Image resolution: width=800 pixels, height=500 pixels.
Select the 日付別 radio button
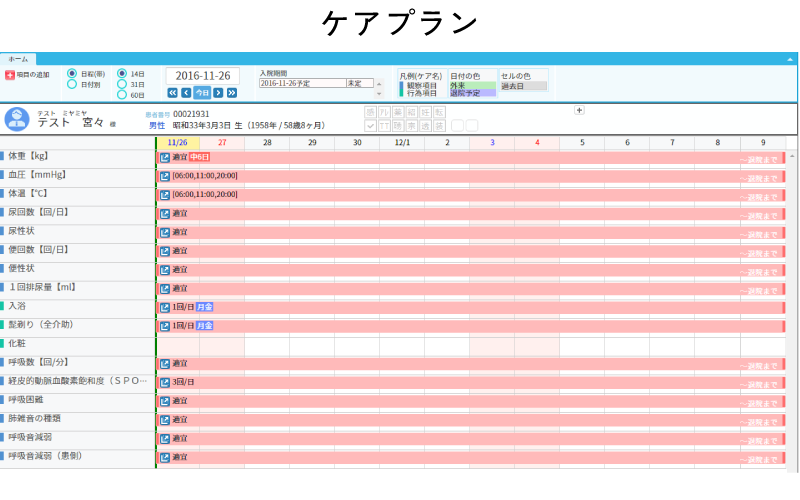pos(72,85)
